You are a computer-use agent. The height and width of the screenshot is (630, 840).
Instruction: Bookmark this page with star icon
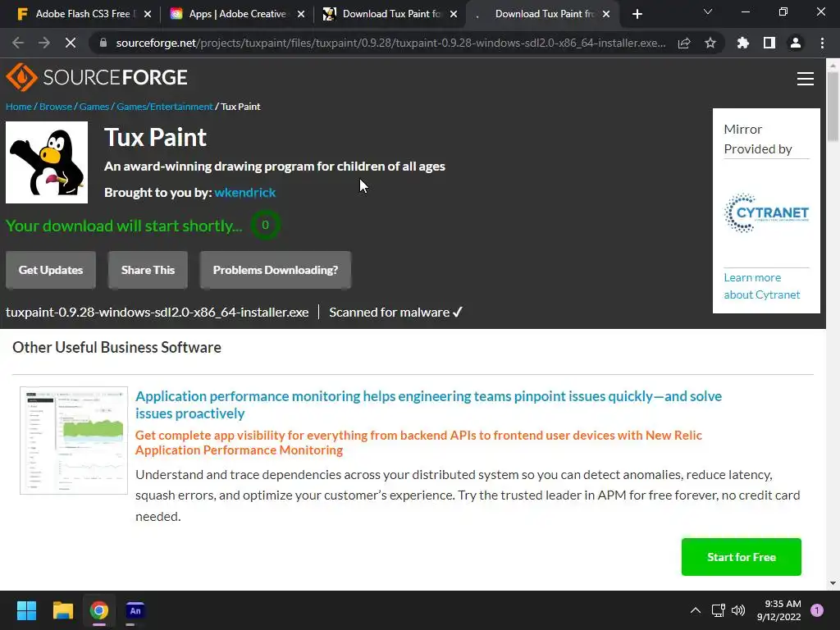[710, 43]
